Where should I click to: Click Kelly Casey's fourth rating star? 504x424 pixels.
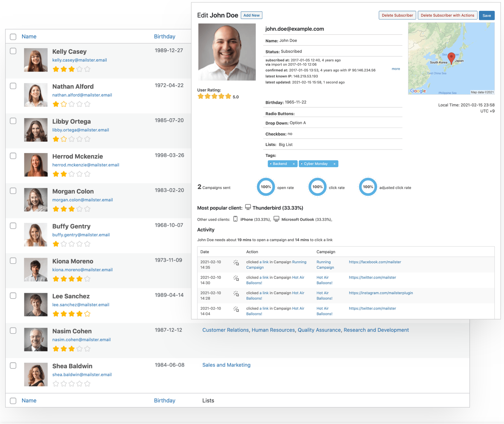click(80, 69)
